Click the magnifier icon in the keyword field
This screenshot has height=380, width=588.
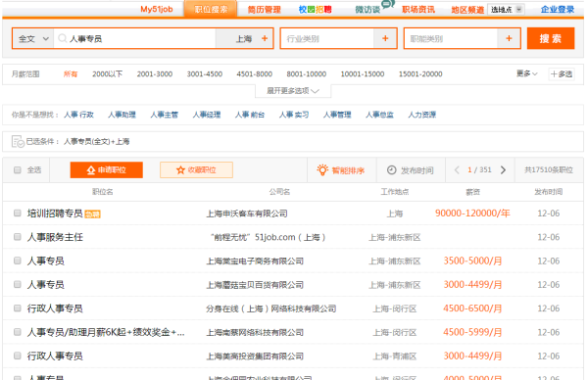[x=63, y=38]
